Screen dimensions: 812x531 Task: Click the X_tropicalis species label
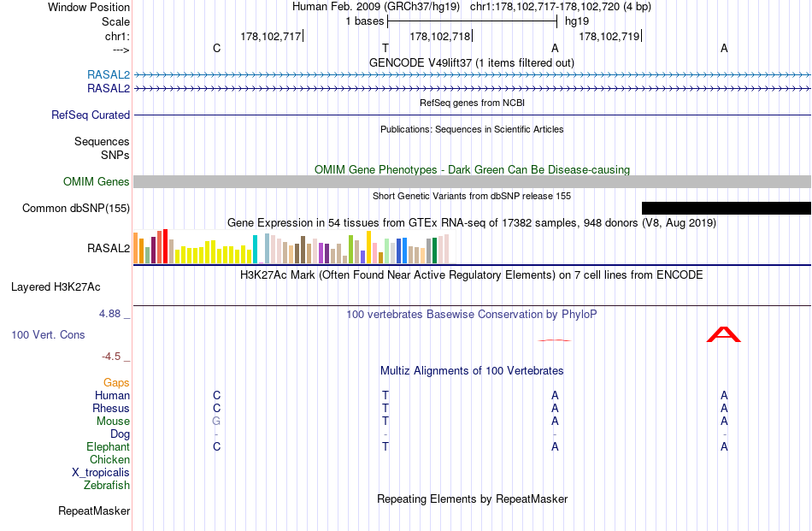tap(101, 473)
